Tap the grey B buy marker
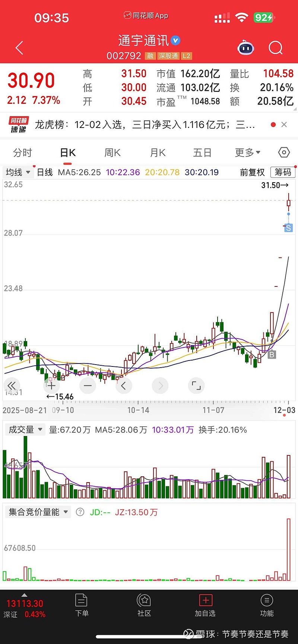 coord(272,355)
